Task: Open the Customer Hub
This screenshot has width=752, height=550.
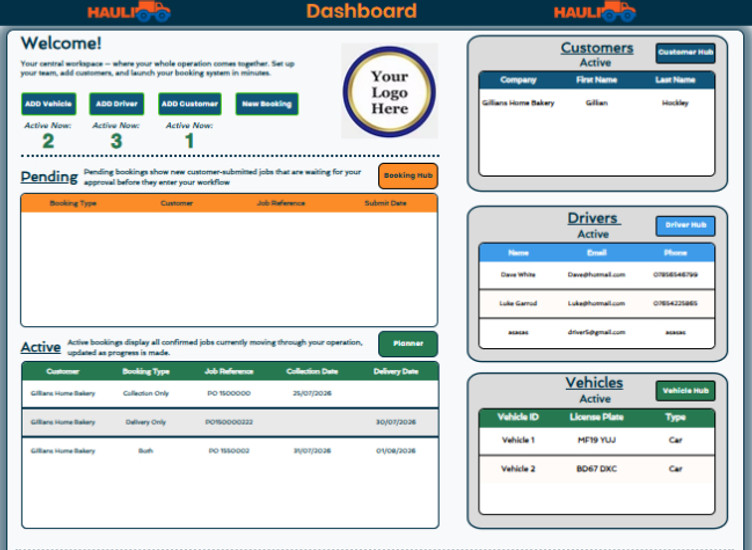Action: [685, 52]
